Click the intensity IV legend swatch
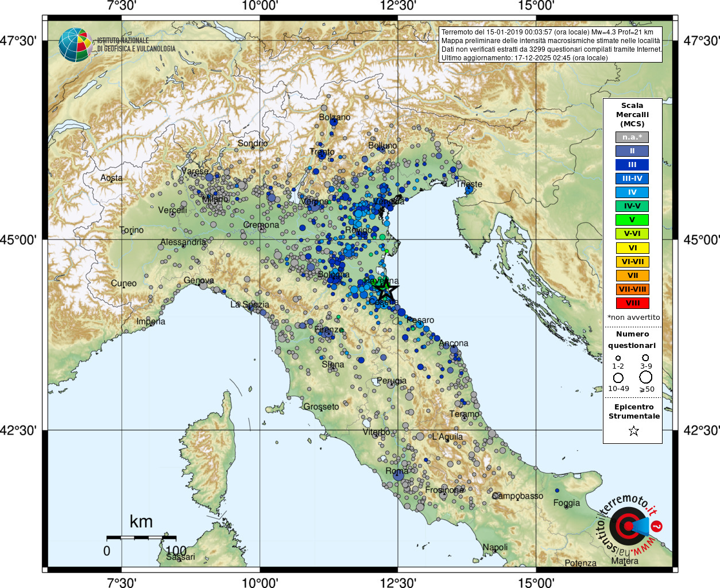The width and height of the screenshot is (720, 588). pyautogui.click(x=632, y=192)
